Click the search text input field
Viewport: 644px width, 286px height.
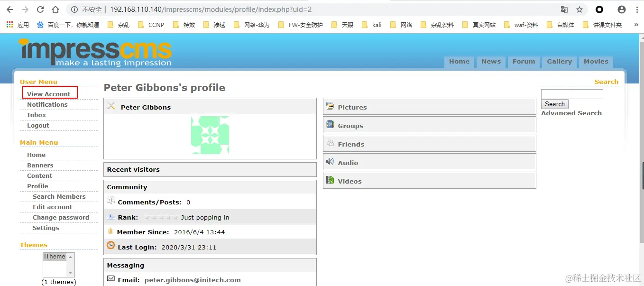(x=572, y=94)
